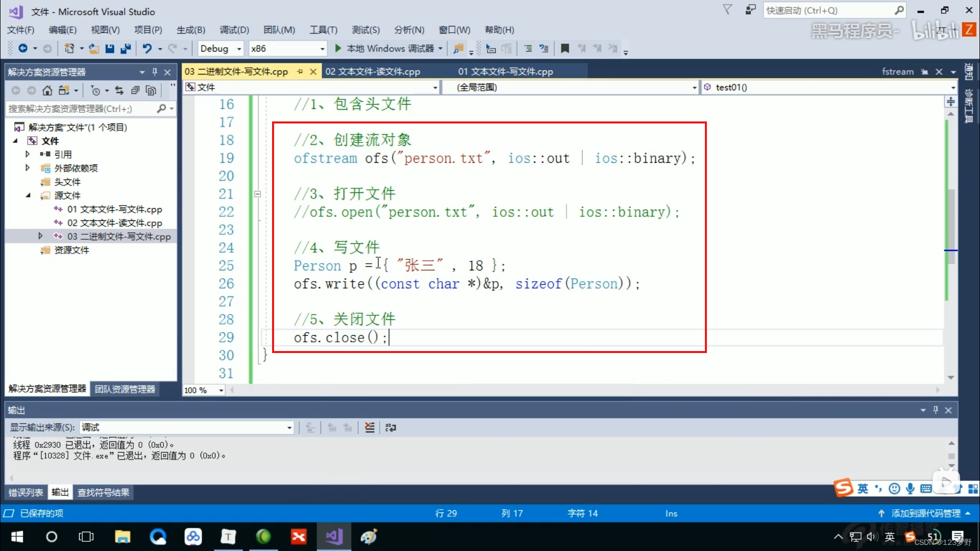Open the (全局范围) scope dropdown
Screen dimensions: 980x551
point(570,87)
